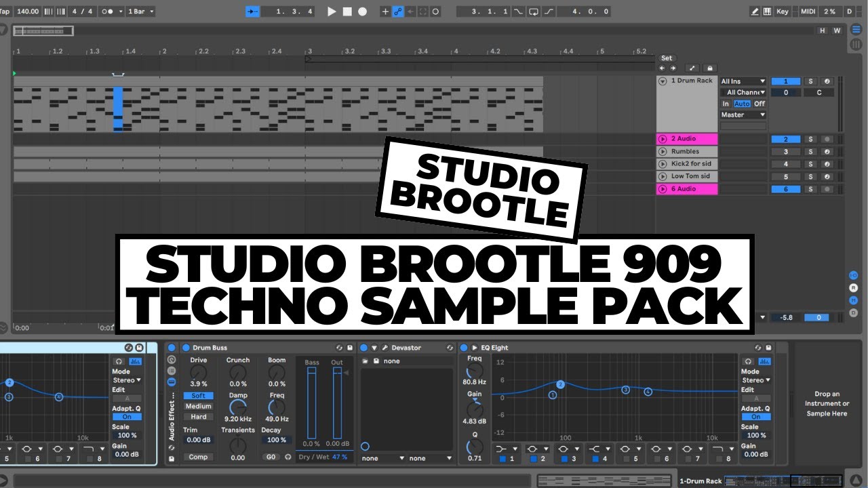Open the Master output routing dropdown
Screen dimensions: 868x488
point(743,115)
